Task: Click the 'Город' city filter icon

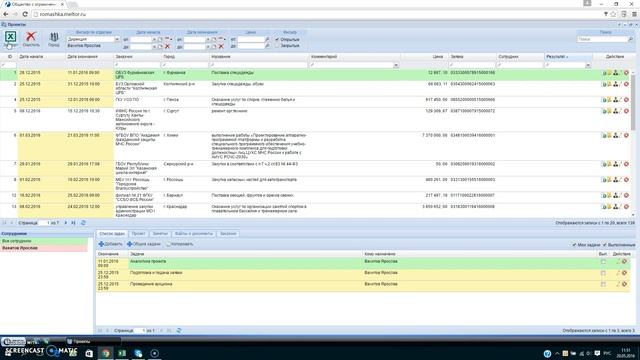Action: (x=54, y=37)
